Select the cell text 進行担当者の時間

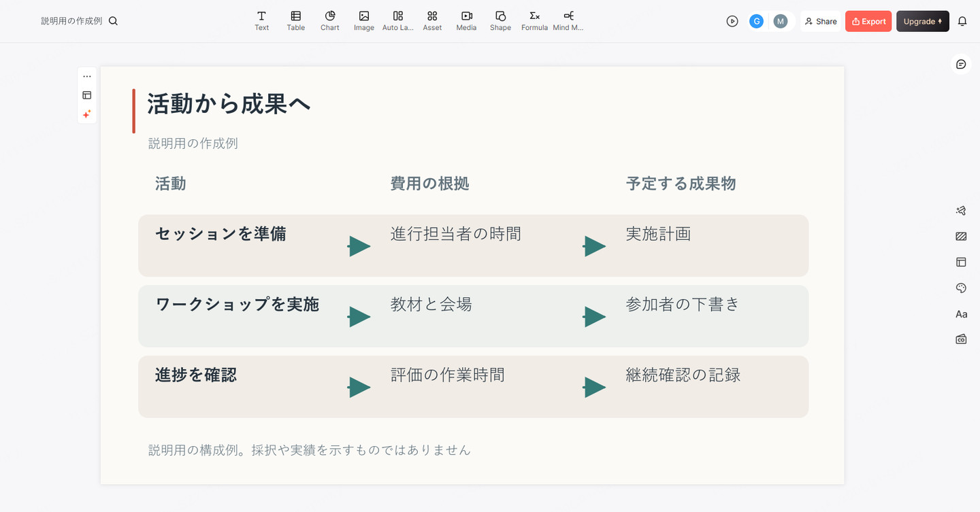click(x=456, y=234)
